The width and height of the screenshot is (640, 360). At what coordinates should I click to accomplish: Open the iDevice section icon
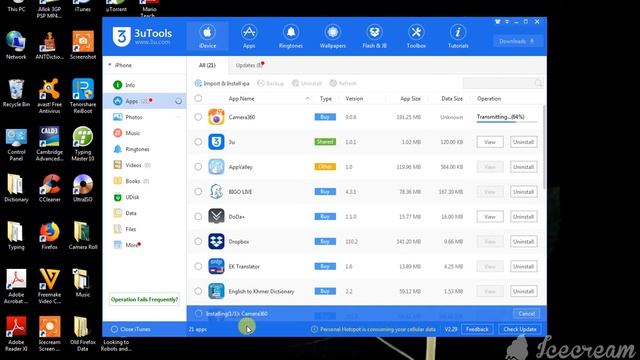(207, 33)
